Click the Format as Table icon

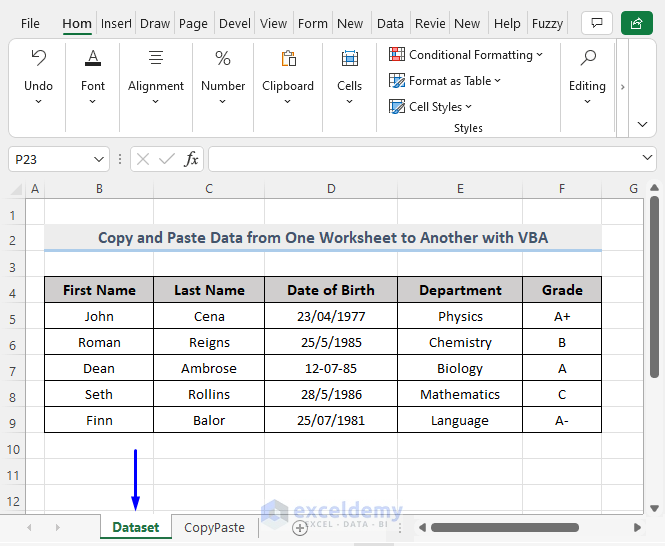(397, 81)
